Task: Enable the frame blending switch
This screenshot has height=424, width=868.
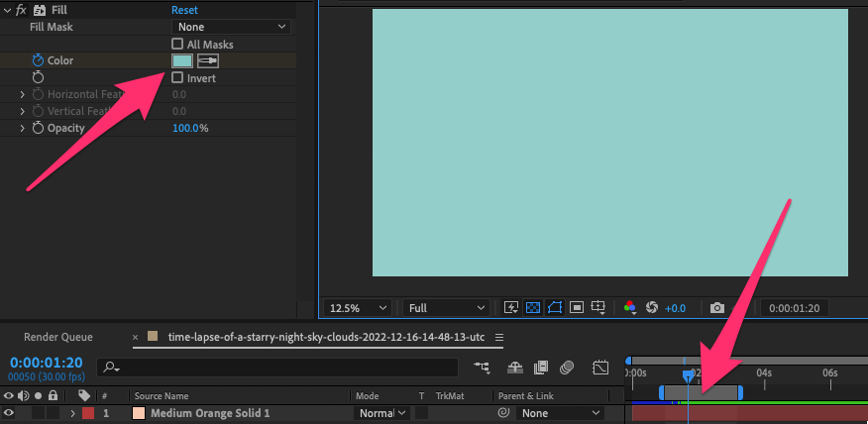Action: [541, 367]
